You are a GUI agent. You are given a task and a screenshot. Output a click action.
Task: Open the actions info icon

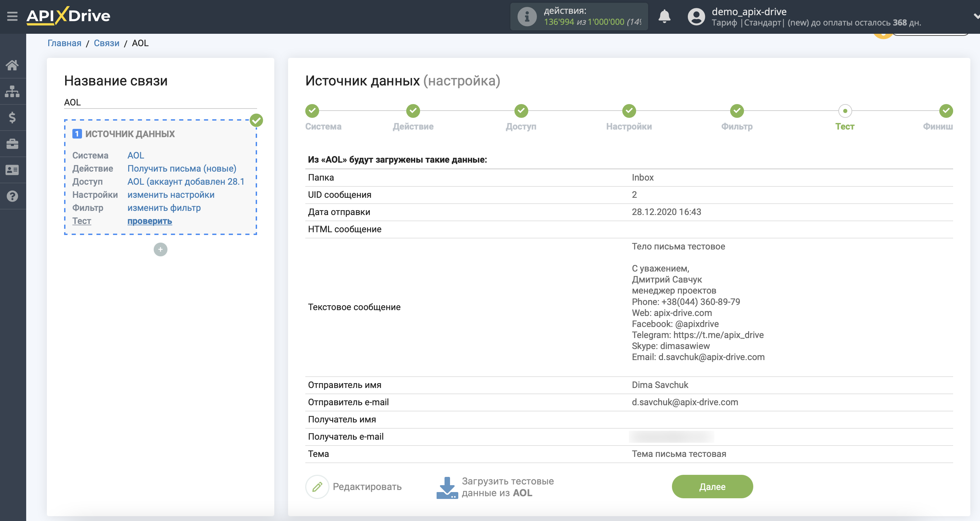click(x=527, y=16)
